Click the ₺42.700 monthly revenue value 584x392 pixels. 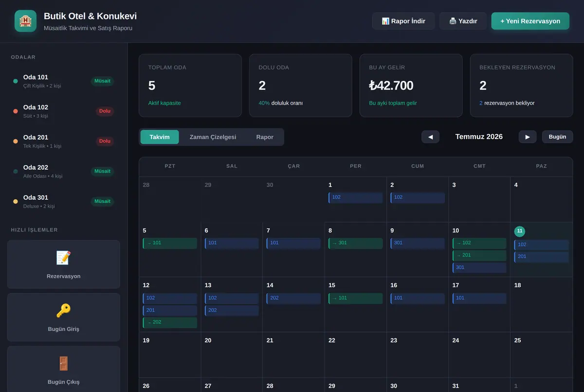pyautogui.click(x=391, y=86)
